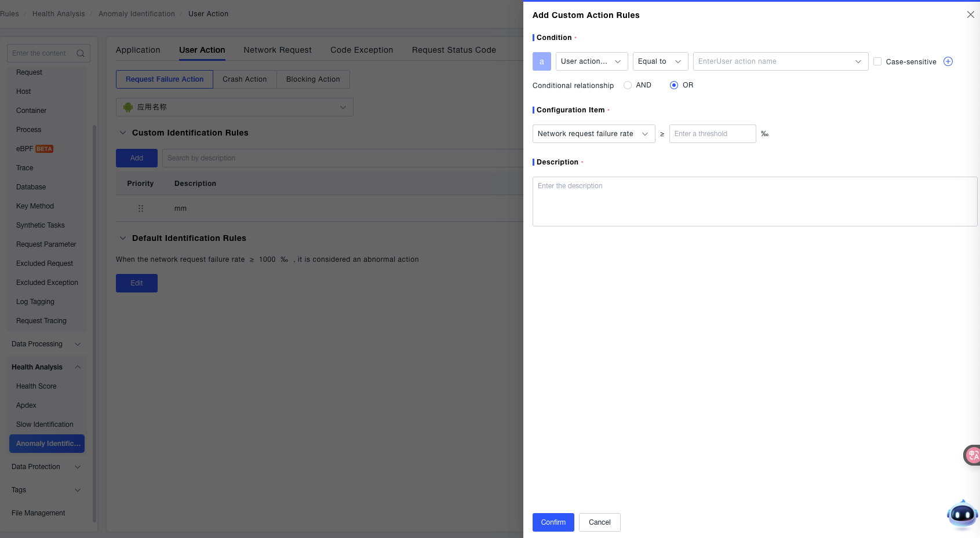Click the Cancel button
The width and height of the screenshot is (980, 538).
[599, 522]
